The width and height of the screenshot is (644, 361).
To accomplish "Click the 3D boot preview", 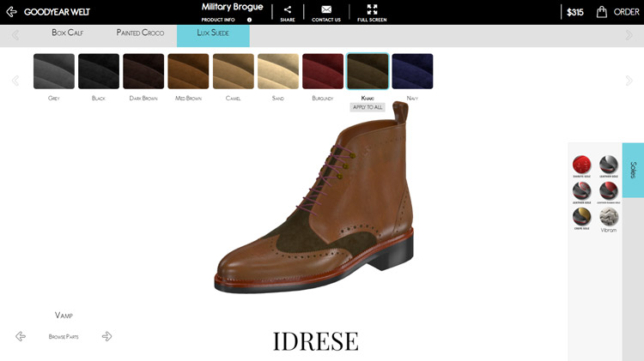I will click(314, 197).
